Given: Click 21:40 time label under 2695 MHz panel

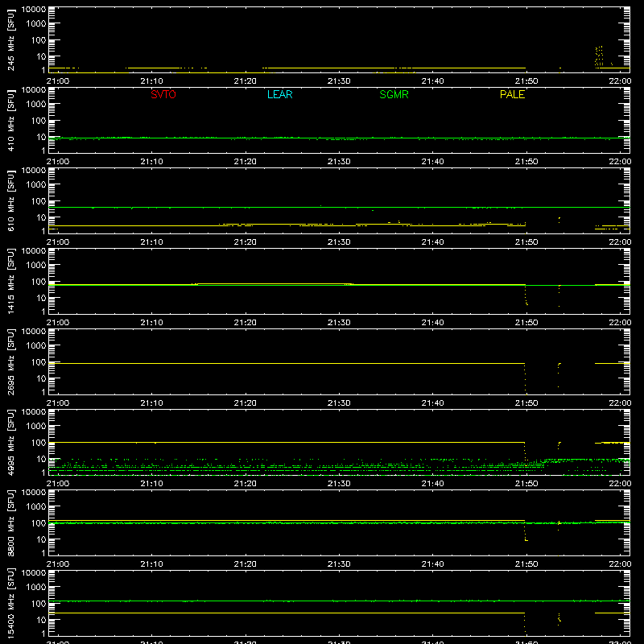Looking at the screenshot, I should tap(432, 403).
